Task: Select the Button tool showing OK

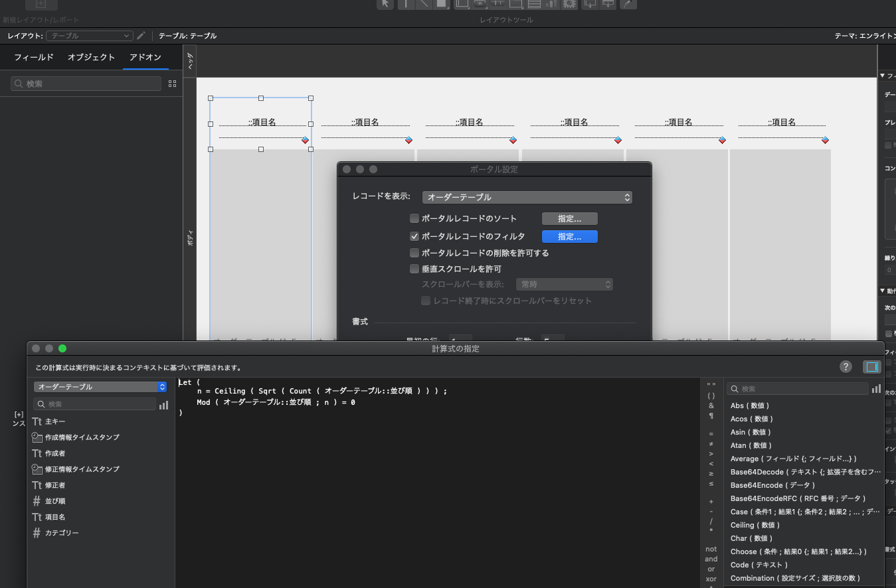Action: (x=479, y=5)
